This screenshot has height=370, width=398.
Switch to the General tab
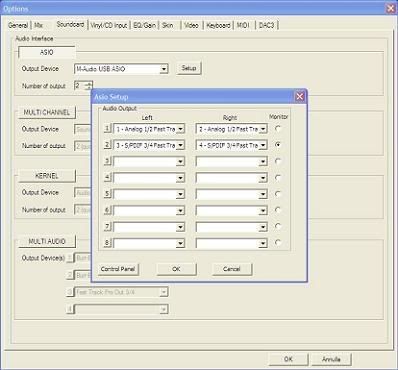[18, 25]
